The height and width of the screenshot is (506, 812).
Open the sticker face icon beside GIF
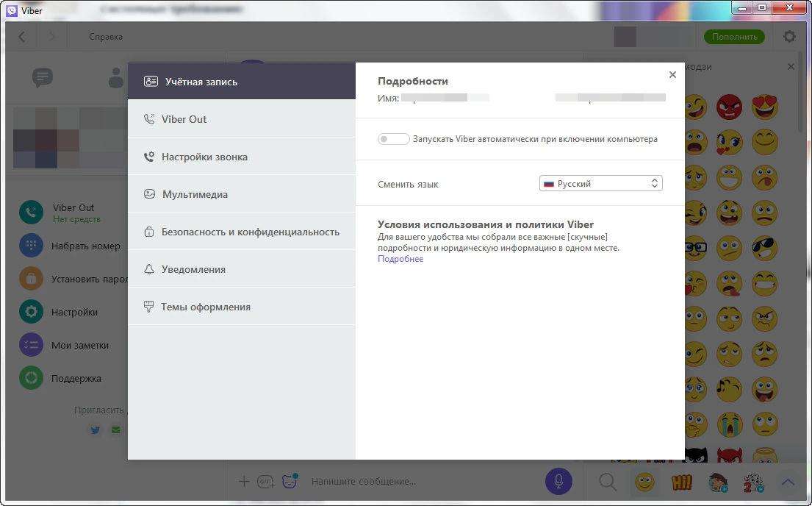point(290,481)
